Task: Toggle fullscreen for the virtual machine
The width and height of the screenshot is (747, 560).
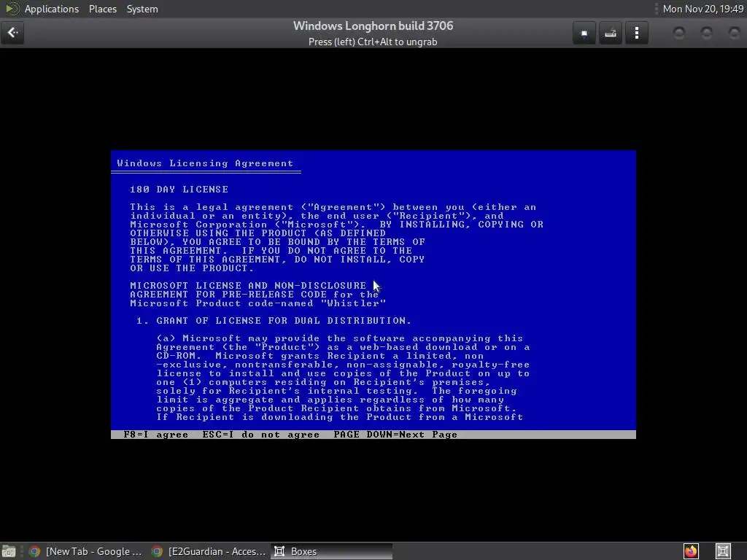Action: tap(584, 34)
